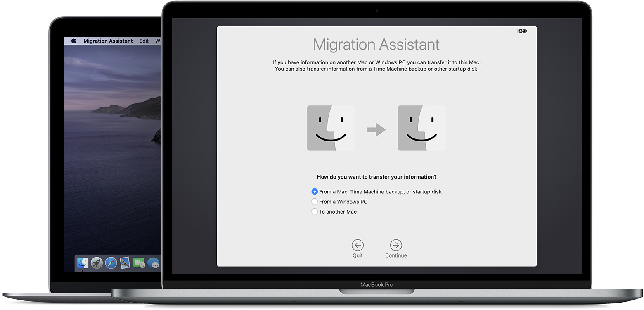Viewport: 644px width, 310px height.
Task: Click the Finder icon in the Dock
Action: (83, 263)
